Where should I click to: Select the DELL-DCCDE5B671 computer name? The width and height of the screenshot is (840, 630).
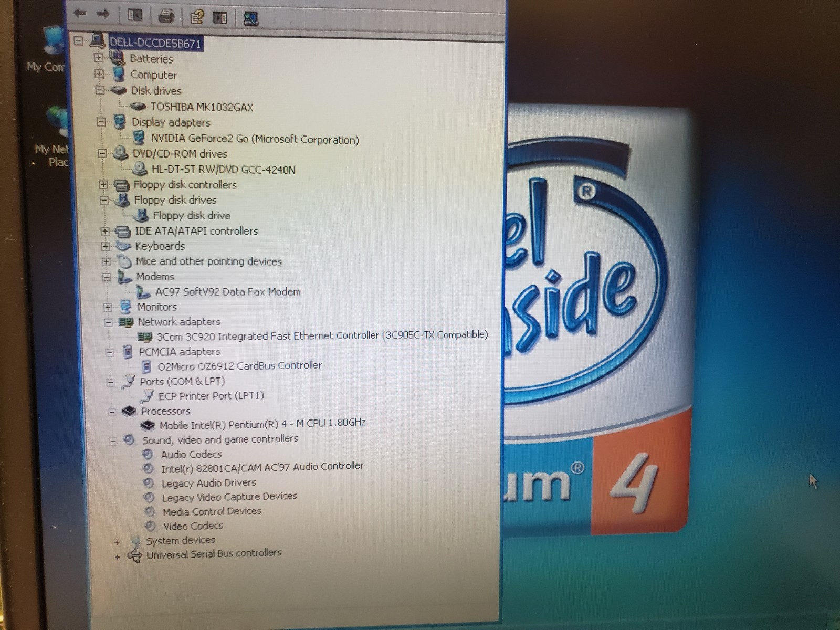click(x=155, y=43)
